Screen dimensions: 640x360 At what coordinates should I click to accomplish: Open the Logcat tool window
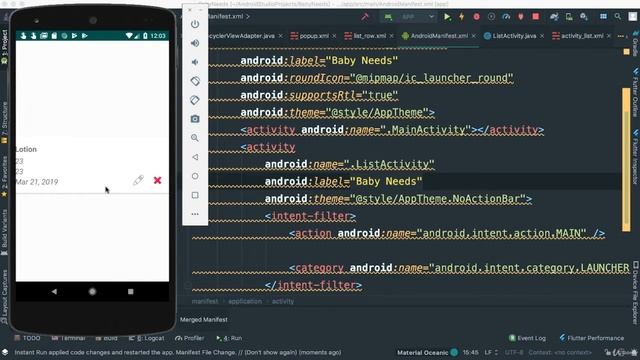click(147, 338)
